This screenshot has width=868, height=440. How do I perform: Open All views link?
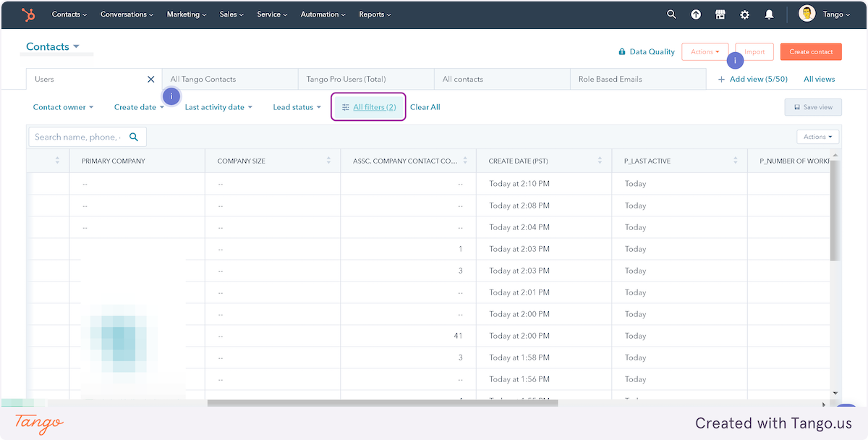pos(819,79)
